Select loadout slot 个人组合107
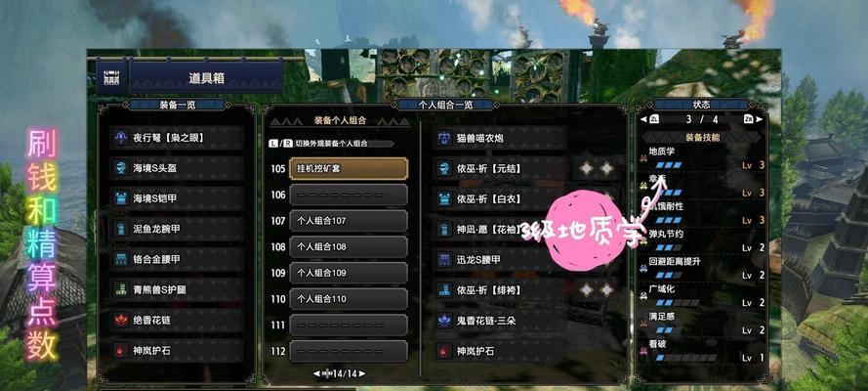The image size is (868, 391). pyautogui.click(x=349, y=220)
